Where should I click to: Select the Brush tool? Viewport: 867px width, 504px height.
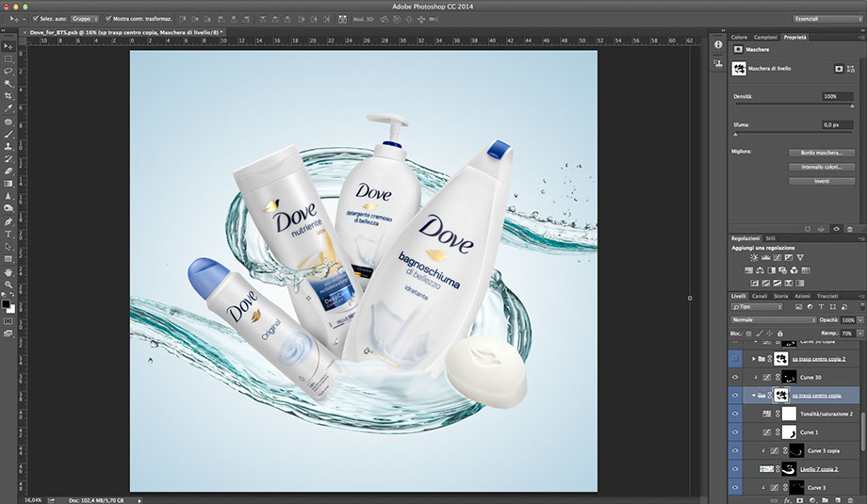(x=8, y=135)
